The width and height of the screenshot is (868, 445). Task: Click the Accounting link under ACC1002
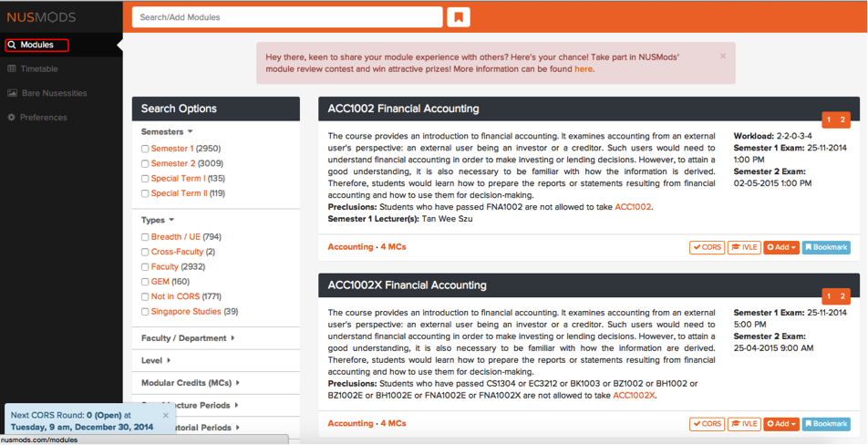pos(350,247)
